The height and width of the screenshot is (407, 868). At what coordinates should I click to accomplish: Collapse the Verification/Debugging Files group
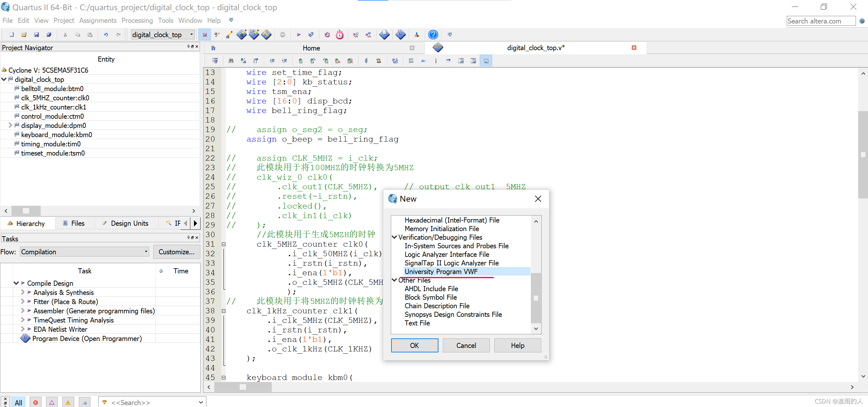[x=394, y=237]
